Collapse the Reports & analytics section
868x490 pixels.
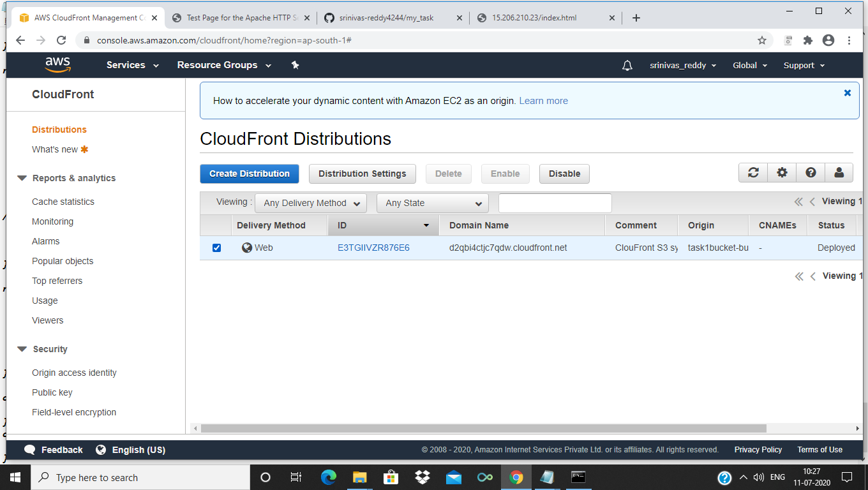(22, 178)
